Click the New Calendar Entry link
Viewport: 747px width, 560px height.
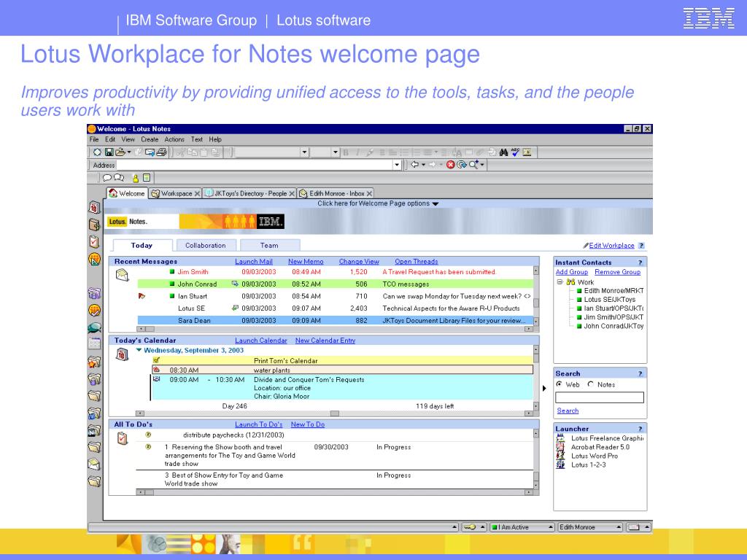point(325,341)
